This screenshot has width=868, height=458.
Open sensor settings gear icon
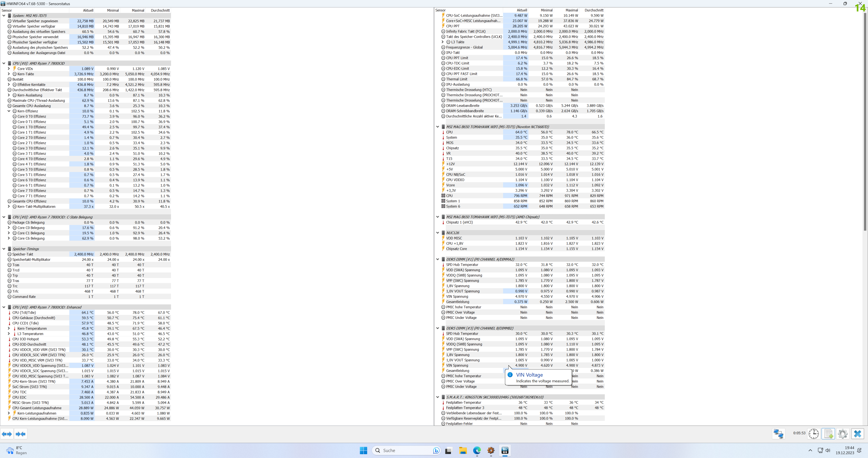(x=843, y=434)
